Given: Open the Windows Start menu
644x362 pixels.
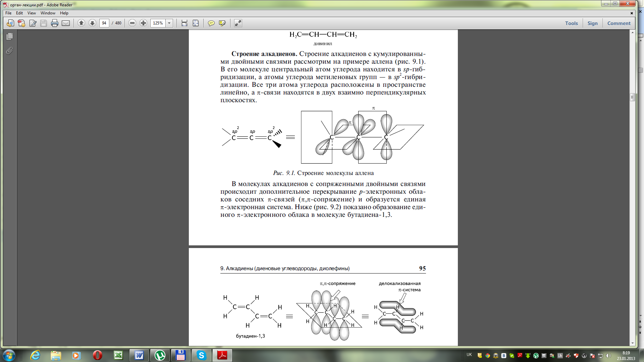Looking at the screenshot, I should [x=9, y=355].
